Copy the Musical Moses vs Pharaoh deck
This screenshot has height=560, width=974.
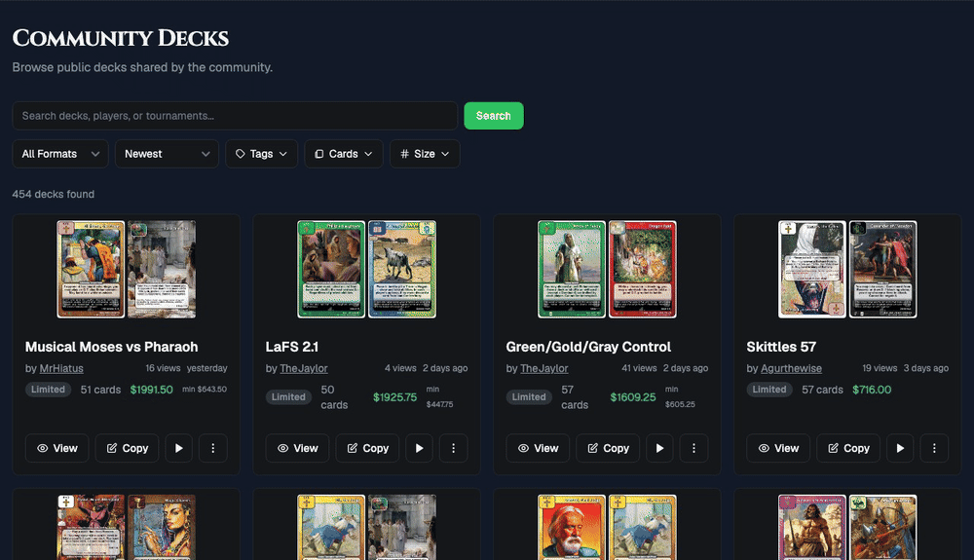point(127,448)
